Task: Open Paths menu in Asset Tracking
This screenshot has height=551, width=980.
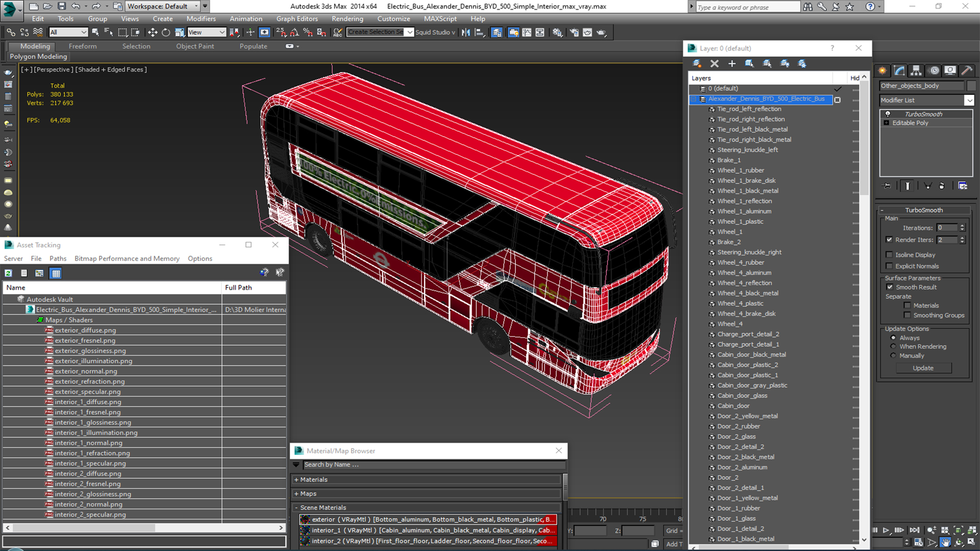Action: click(58, 259)
